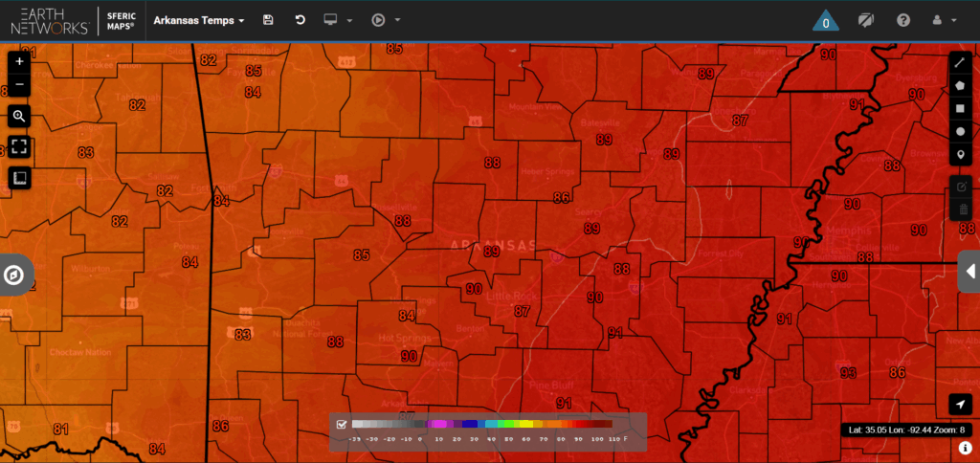
Task: Open the help question mark menu
Action: [x=903, y=20]
